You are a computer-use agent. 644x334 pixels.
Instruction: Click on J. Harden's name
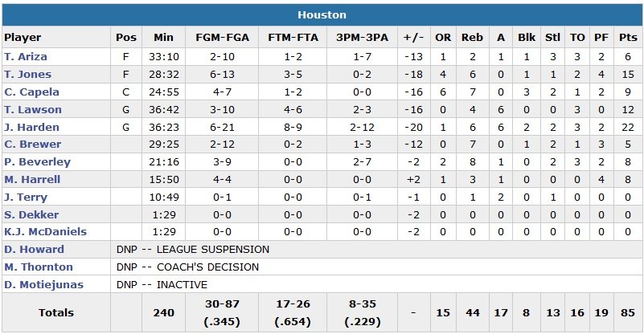(30, 127)
